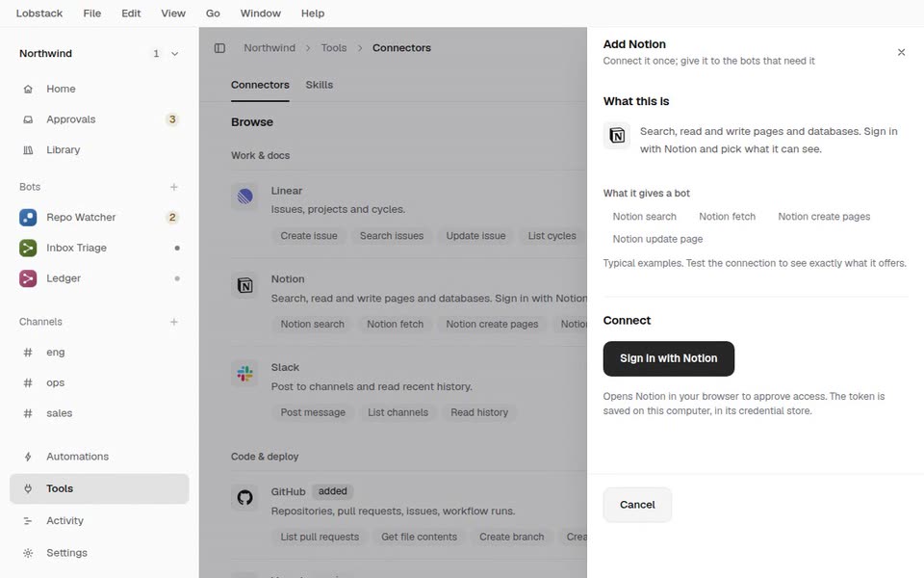Image resolution: width=924 pixels, height=578 pixels.
Task: Click the Linear connector logo
Action: tap(244, 197)
